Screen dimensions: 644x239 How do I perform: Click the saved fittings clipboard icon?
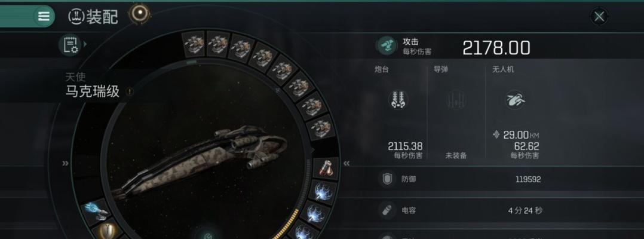tap(69, 44)
